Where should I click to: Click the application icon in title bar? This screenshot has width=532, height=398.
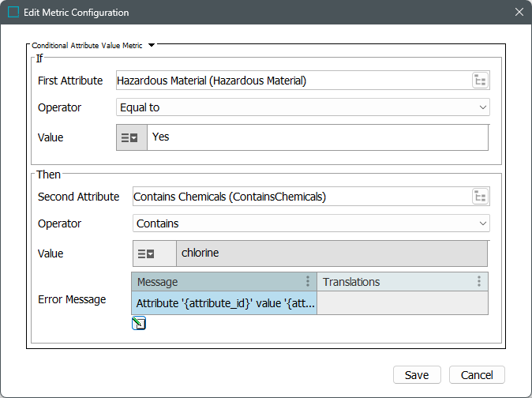pos(13,13)
